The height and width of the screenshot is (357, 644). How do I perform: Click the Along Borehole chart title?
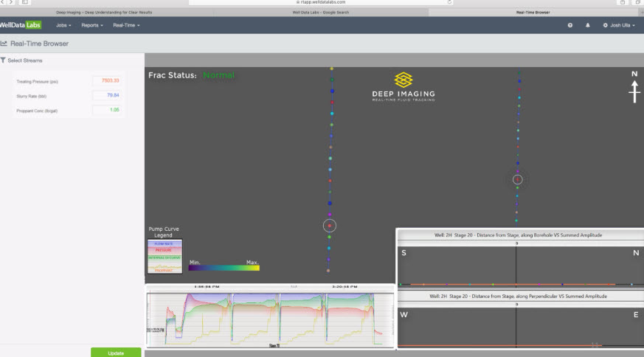pos(518,235)
